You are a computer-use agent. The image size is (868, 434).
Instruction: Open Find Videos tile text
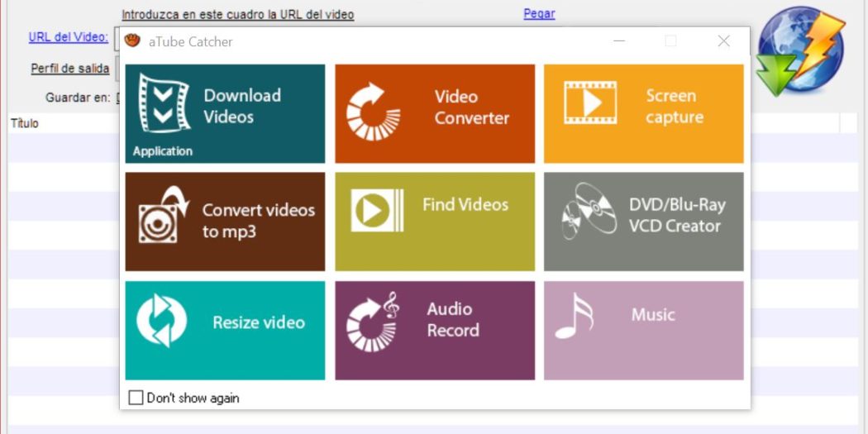(465, 205)
